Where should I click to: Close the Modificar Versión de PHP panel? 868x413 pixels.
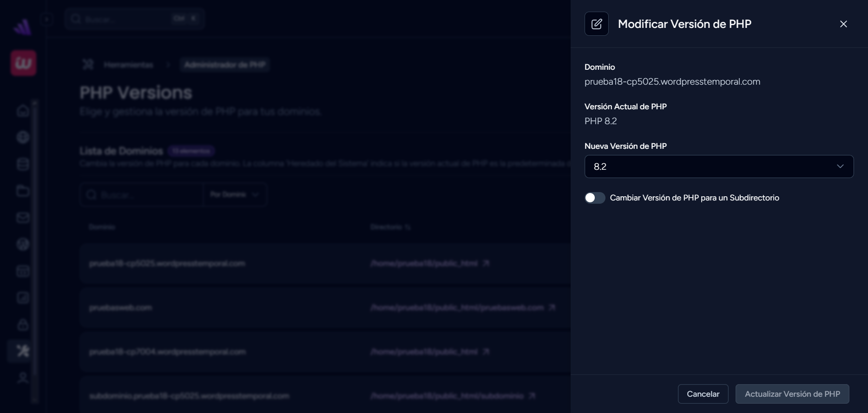(843, 24)
